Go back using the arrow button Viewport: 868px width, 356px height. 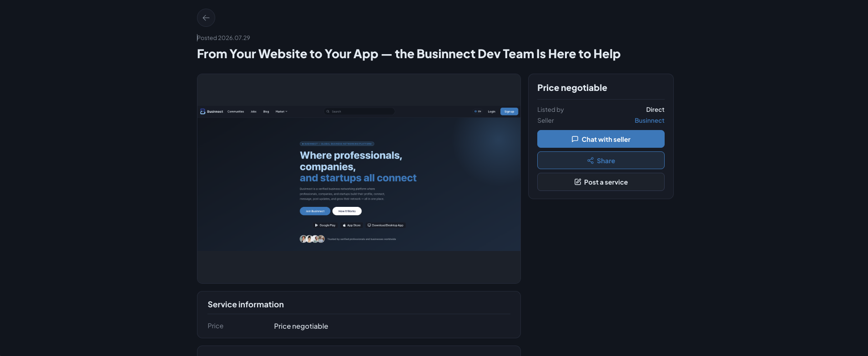pyautogui.click(x=206, y=18)
